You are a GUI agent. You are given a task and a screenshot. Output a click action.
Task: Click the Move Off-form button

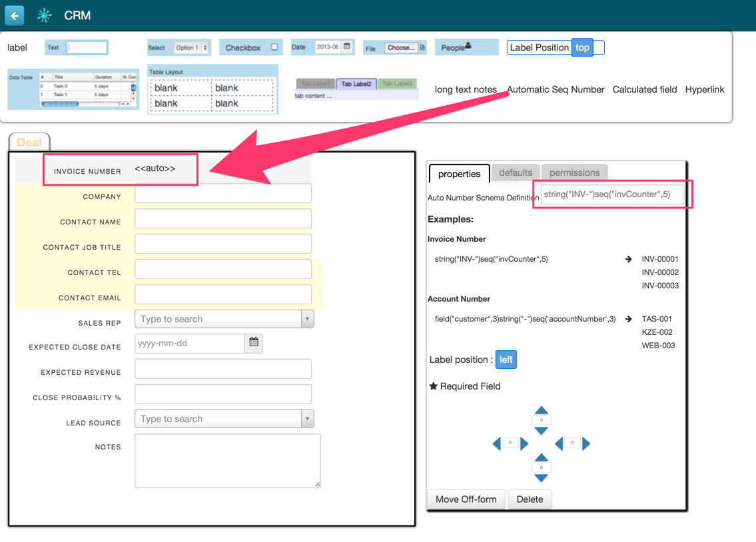click(466, 499)
